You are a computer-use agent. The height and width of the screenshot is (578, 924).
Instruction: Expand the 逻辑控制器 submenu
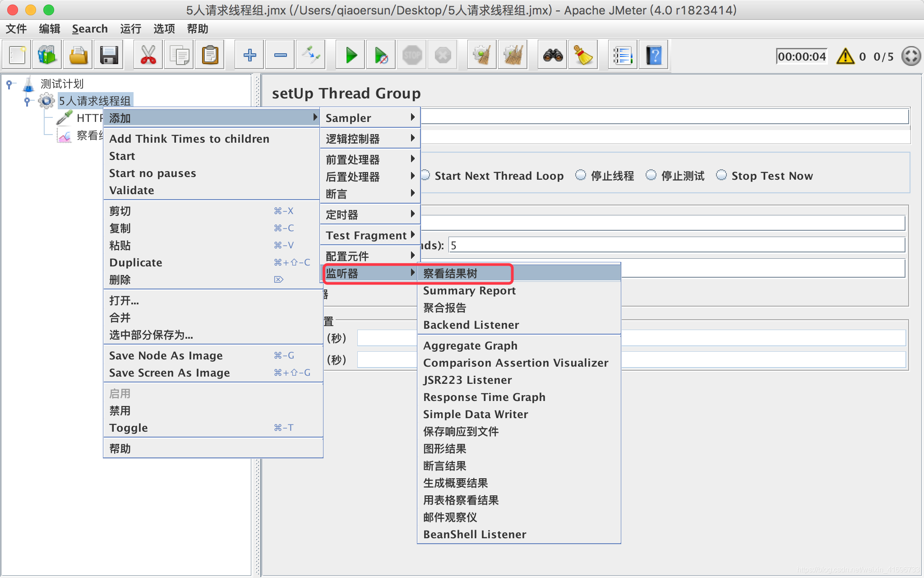tap(370, 139)
